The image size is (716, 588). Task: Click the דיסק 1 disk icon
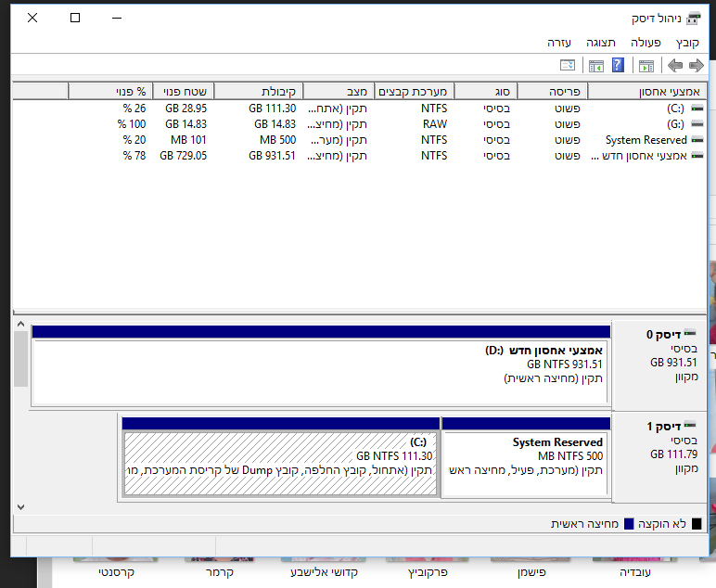[689, 425]
